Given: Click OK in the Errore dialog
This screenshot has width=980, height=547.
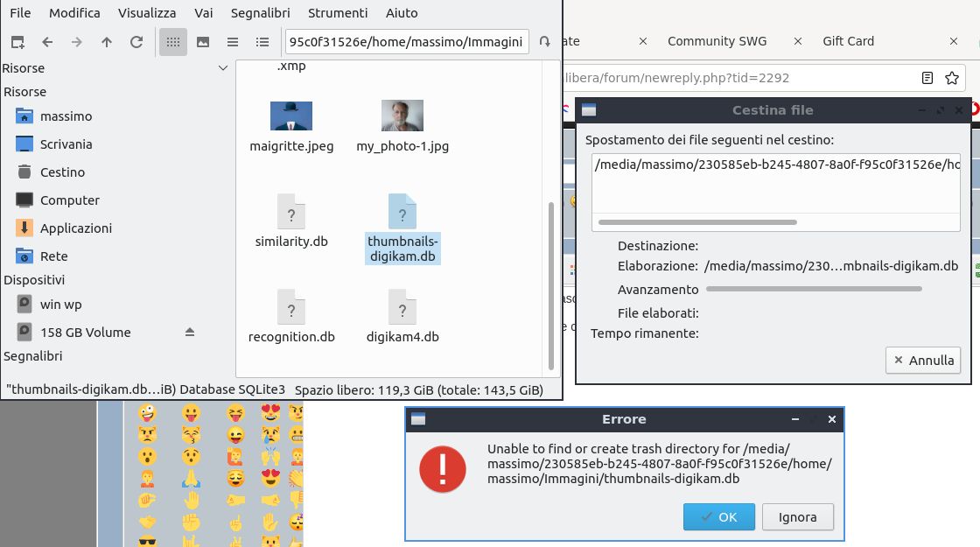Looking at the screenshot, I should [x=718, y=517].
